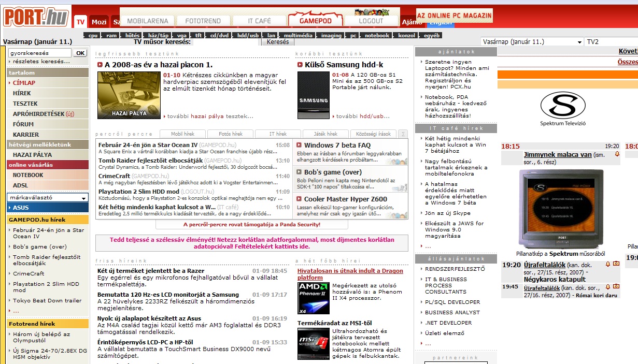638x364 pixels.
Task: Click the Keresés TV search button
Action: tap(278, 42)
